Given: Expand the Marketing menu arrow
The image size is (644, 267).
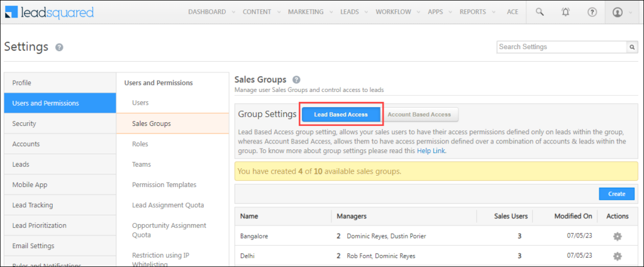Looking at the screenshot, I should (331, 13).
